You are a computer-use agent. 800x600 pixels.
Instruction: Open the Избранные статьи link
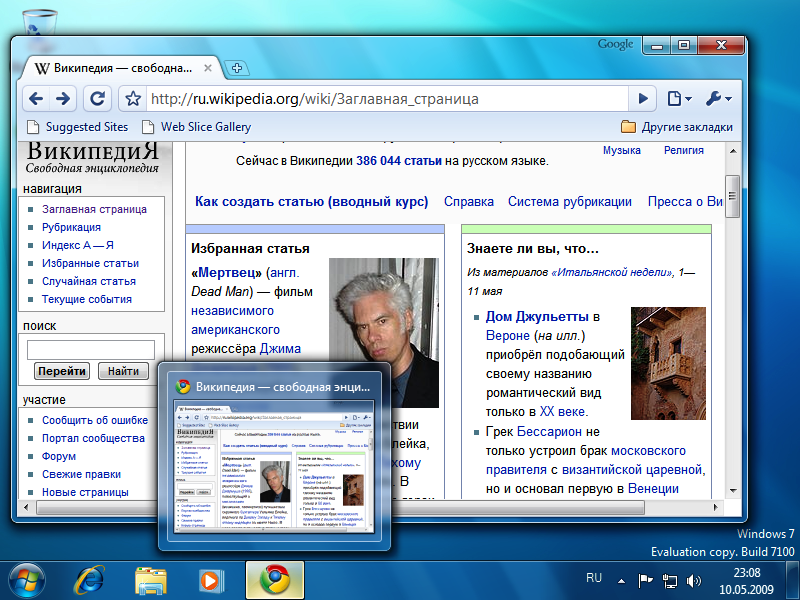coord(90,263)
